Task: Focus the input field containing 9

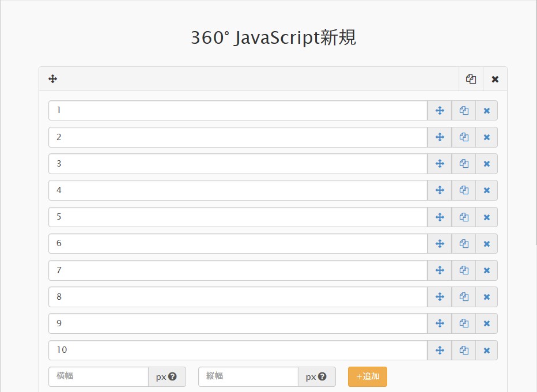Action: pos(238,323)
